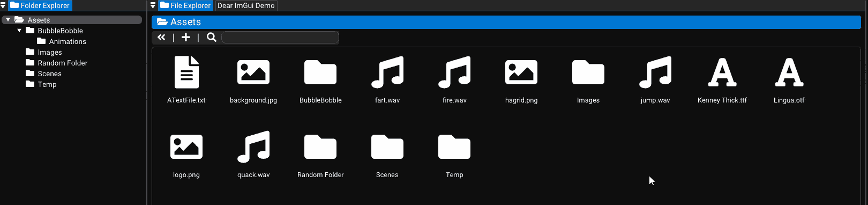Open the Temp folder icon in grid

(454, 147)
